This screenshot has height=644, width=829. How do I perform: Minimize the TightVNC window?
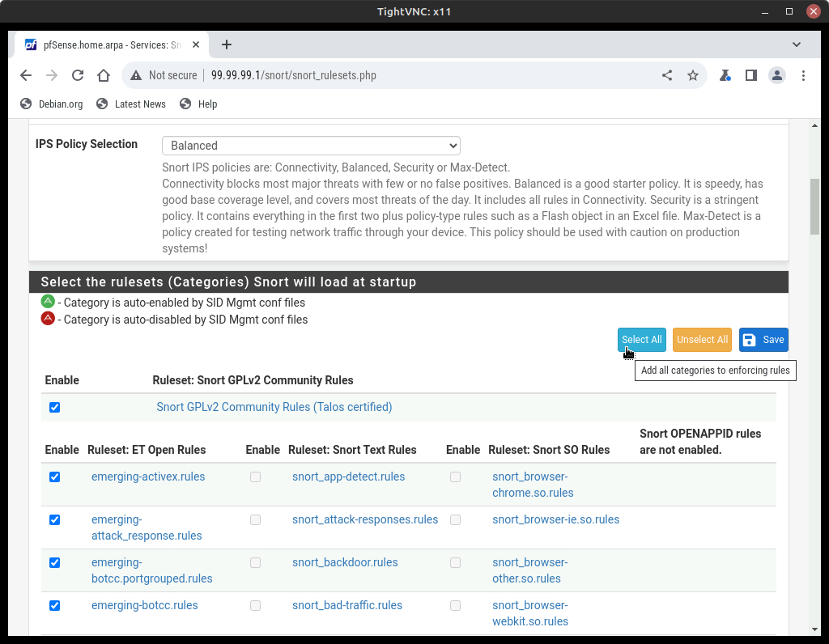click(x=764, y=11)
